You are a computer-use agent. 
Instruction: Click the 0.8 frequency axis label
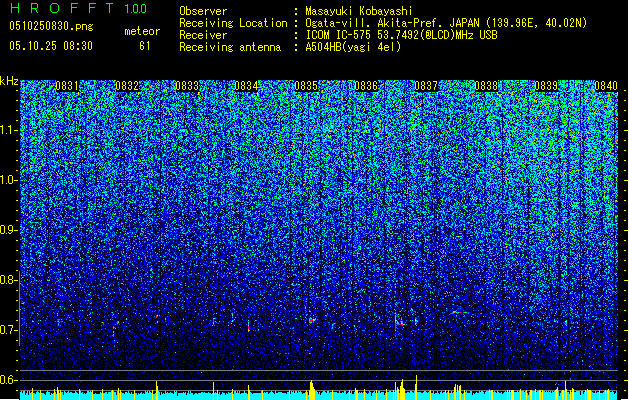pyautogui.click(x=8, y=280)
